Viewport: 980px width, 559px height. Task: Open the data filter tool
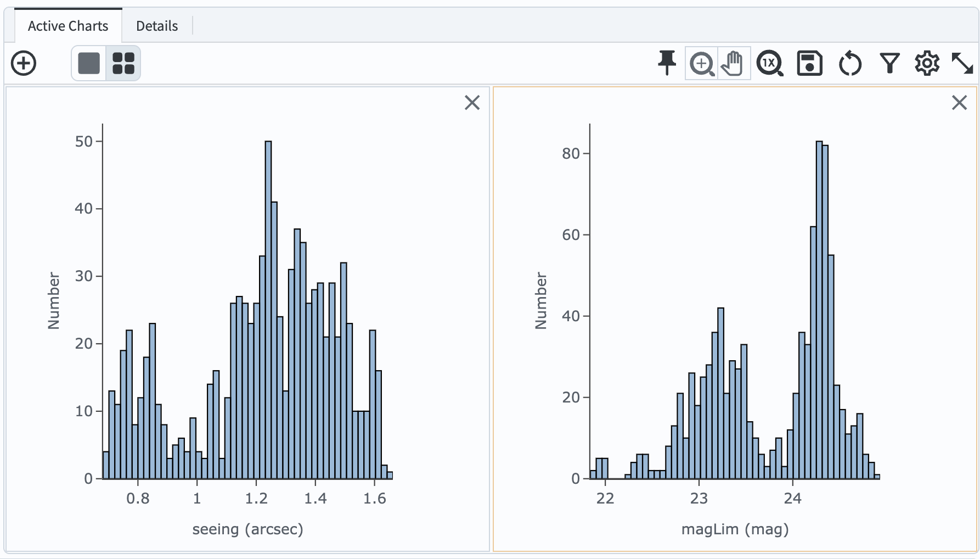[x=889, y=63]
